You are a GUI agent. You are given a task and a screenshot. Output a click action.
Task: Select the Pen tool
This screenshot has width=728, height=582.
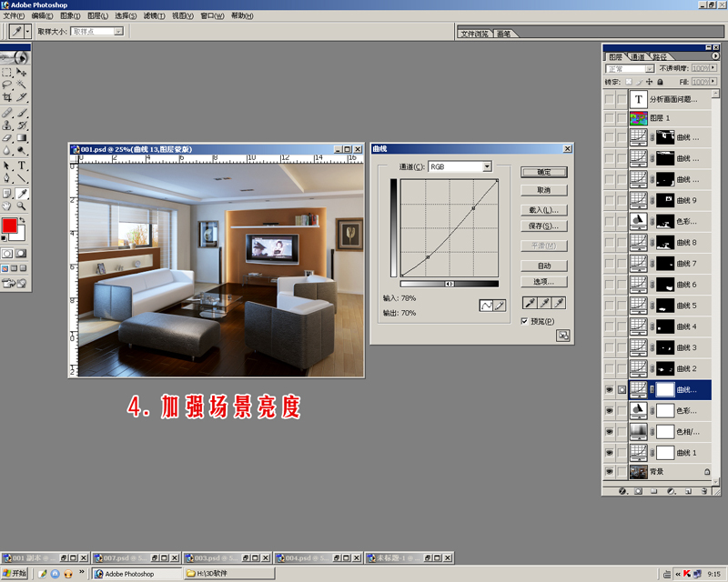click(7, 177)
